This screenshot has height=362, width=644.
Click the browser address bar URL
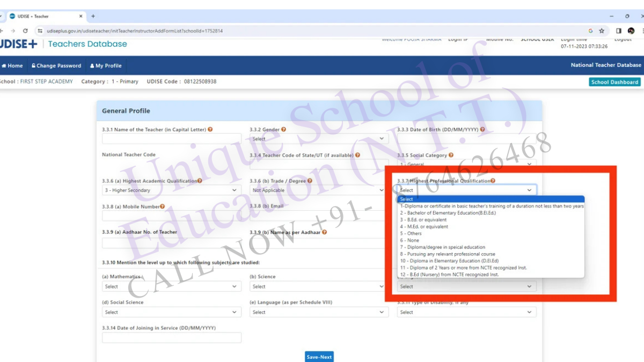pyautogui.click(x=135, y=31)
